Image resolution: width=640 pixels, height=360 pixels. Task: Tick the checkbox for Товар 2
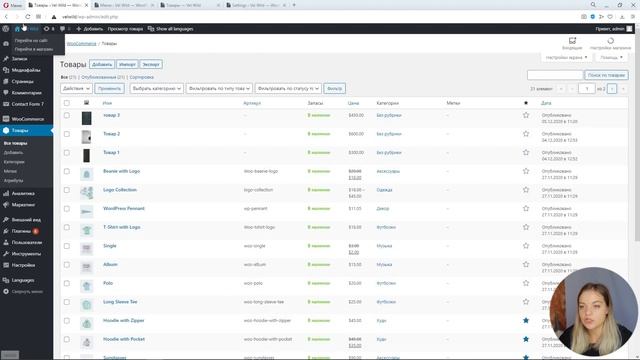pyautogui.click(x=67, y=134)
